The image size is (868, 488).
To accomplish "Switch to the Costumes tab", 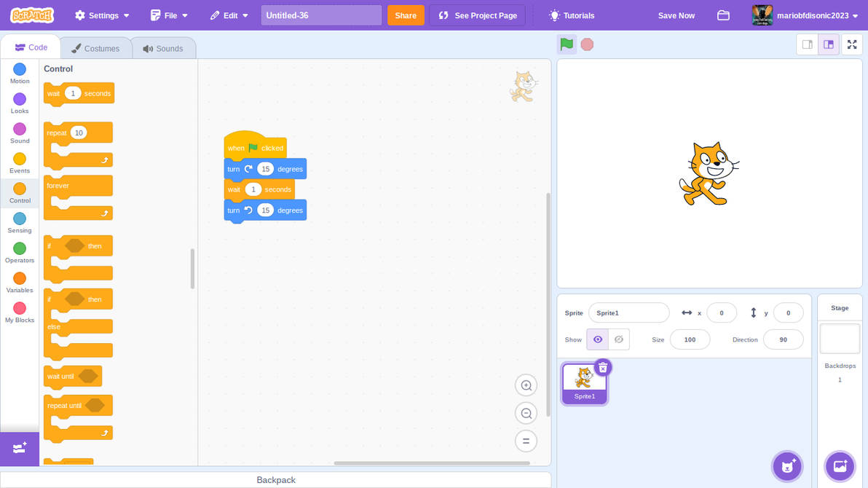I will [95, 48].
